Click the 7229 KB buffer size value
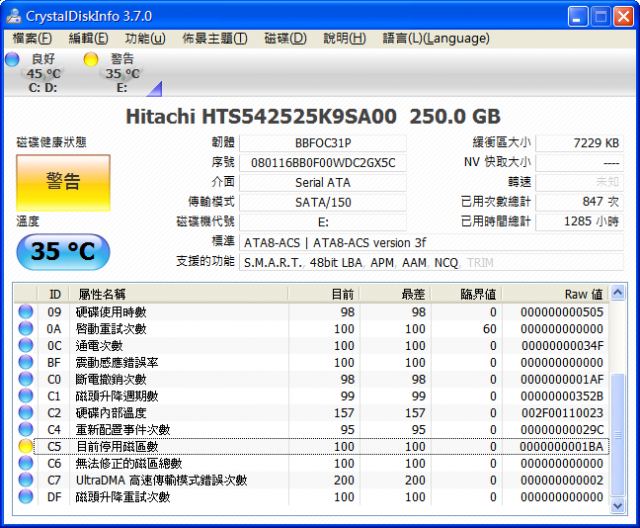This screenshot has width=640, height=528. 580,143
